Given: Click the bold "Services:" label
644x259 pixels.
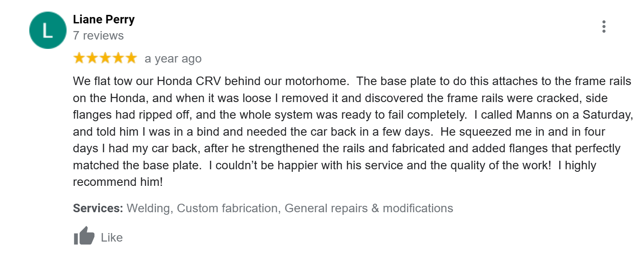Looking at the screenshot, I should 98,208.
